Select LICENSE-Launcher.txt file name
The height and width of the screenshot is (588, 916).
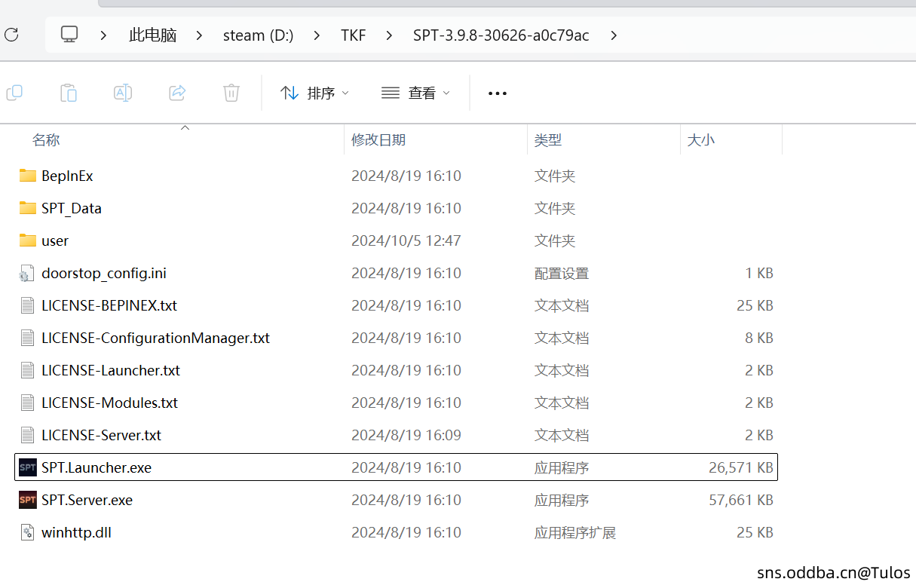pyautogui.click(x=111, y=370)
